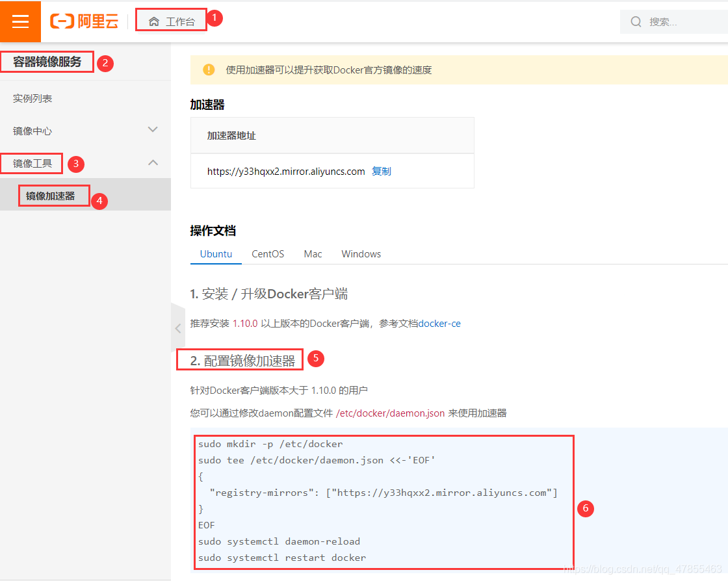Collapse the sidebar with the arrow handle
Viewport: 728px width, 581px height.
click(x=178, y=329)
